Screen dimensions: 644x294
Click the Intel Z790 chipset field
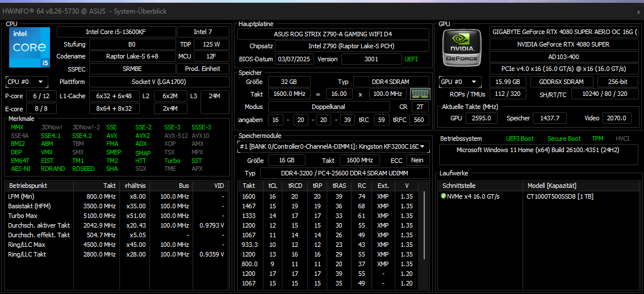point(352,46)
